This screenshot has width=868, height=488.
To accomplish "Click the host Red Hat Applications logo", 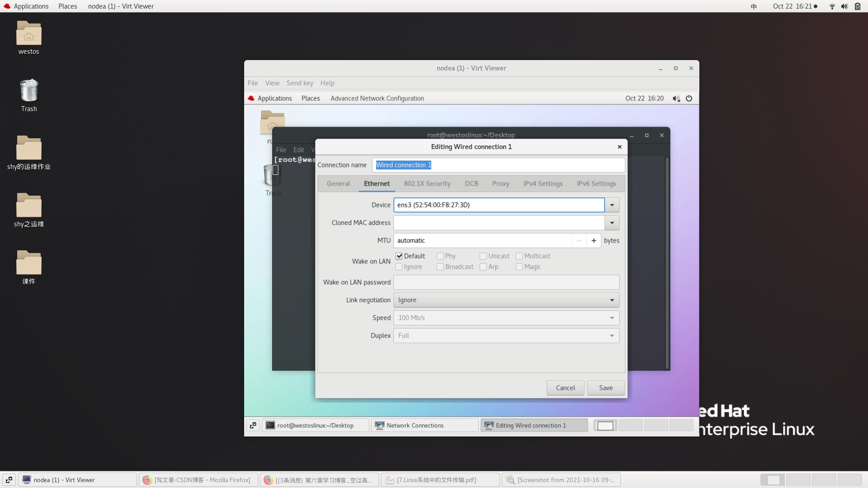I will (7, 6).
